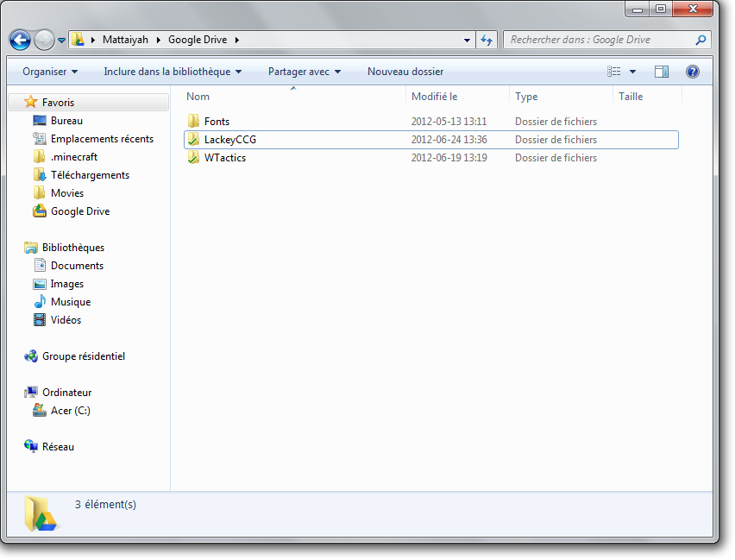Click the Favoris star icon
Screen dimensions: 735x560
click(30, 102)
